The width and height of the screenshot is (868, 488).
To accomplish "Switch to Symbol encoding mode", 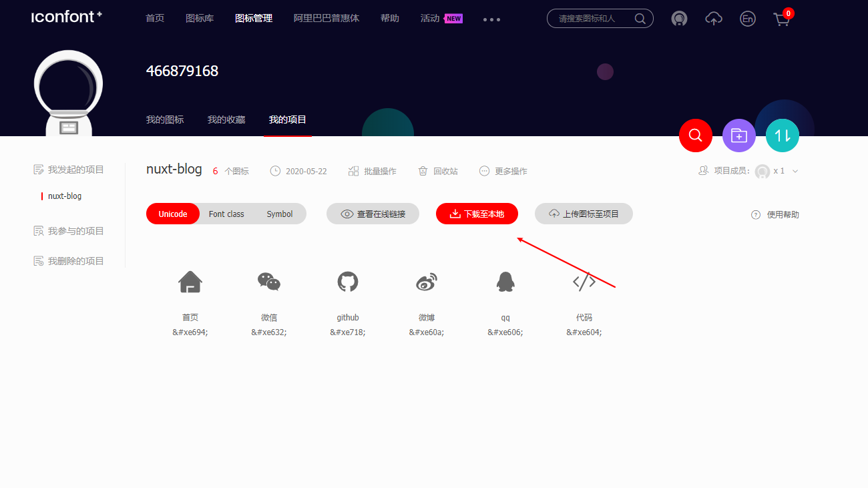I will click(x=280, y=214).
